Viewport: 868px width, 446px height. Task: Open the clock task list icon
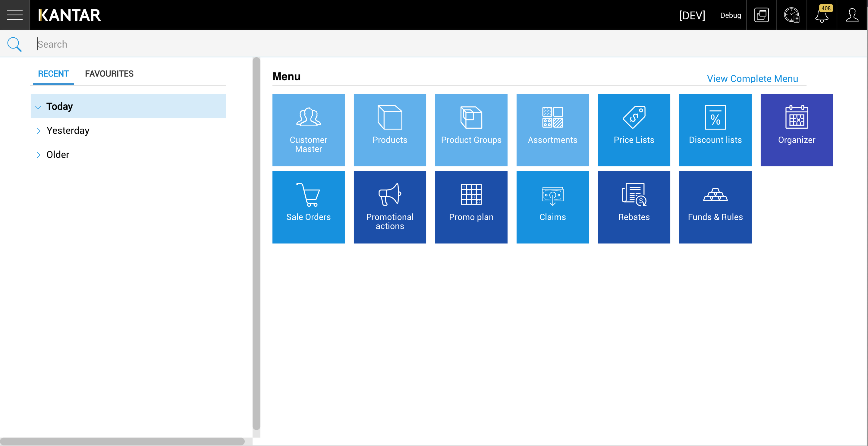pyautogui.click(x=791, y=15)
